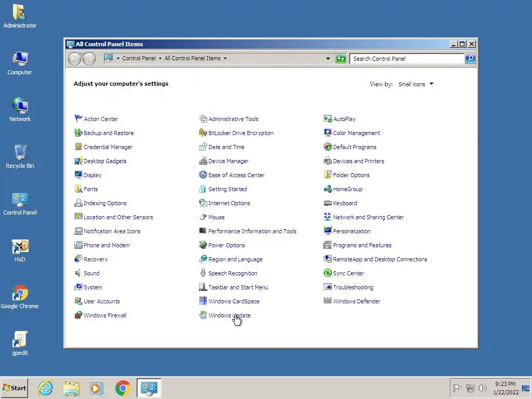
Task: Open Region and Language link
Action: coord(235,259)
